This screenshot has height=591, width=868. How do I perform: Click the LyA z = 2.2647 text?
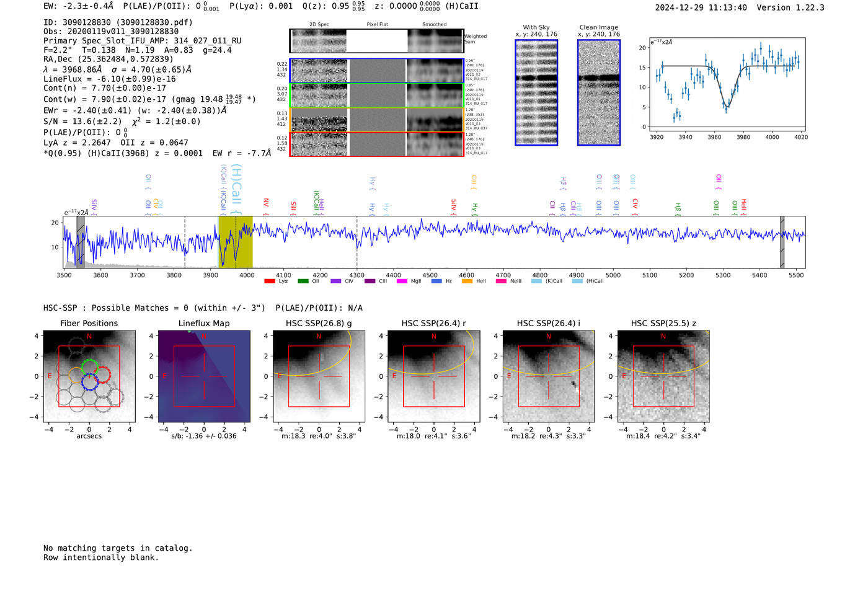[77, 143]
